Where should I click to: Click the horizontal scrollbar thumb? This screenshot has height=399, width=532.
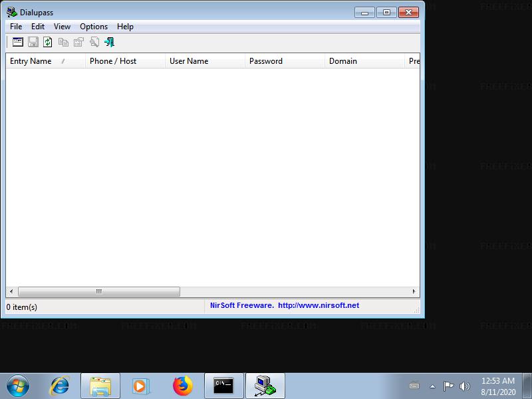click(x=99, y=291)
